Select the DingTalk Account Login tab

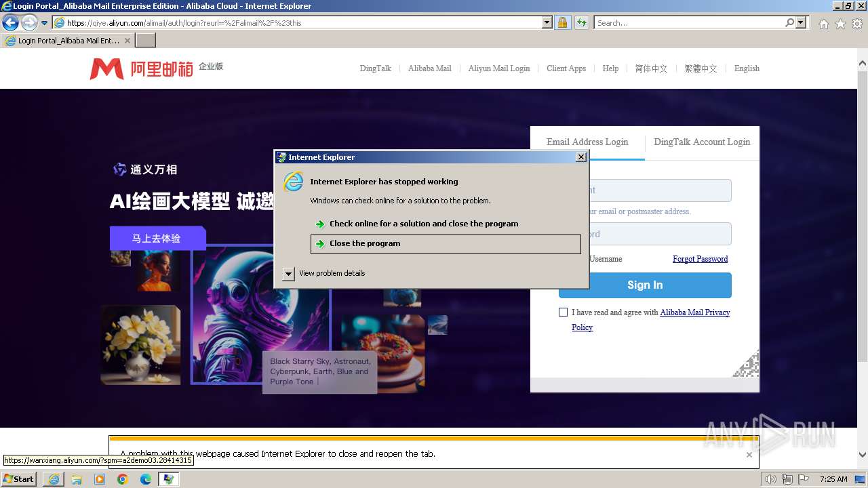coord(702,142)
